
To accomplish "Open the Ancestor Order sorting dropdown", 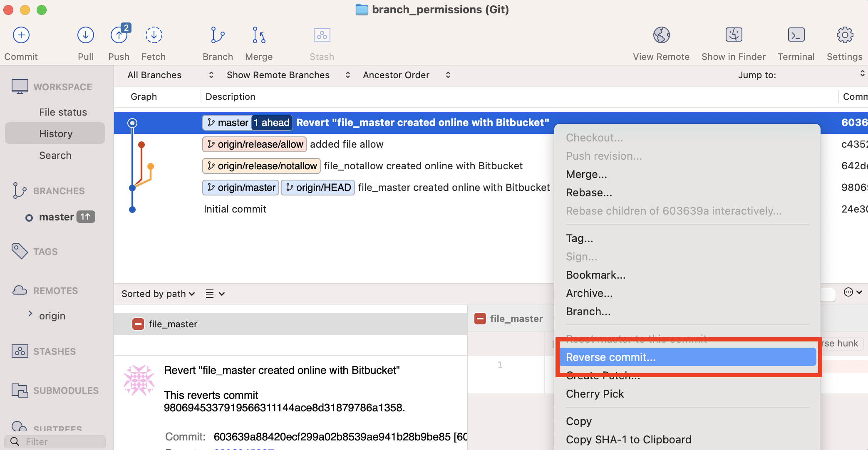I will [406, 75].
